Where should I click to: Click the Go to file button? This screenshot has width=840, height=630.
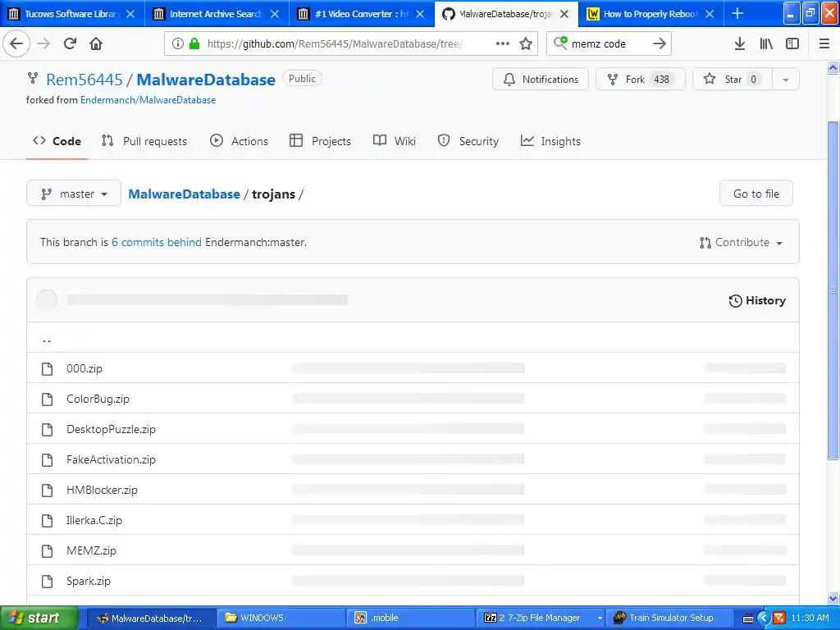(x=756, y=194)
